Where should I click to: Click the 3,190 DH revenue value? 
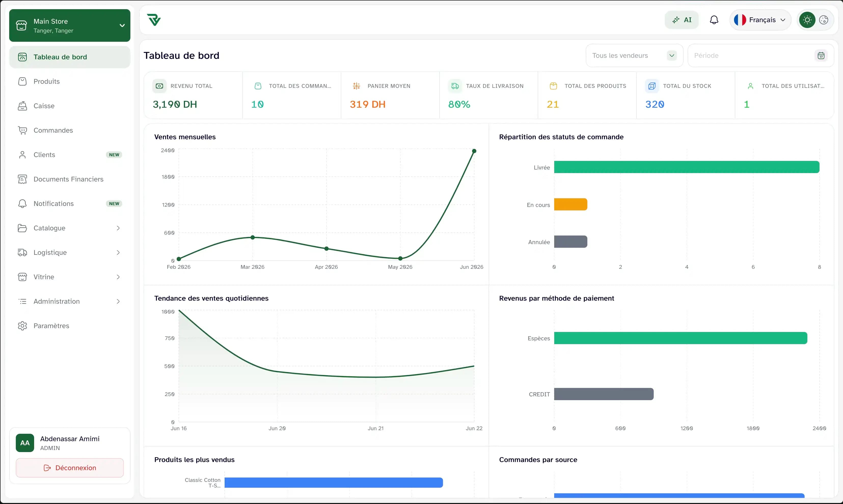(175, 104)
